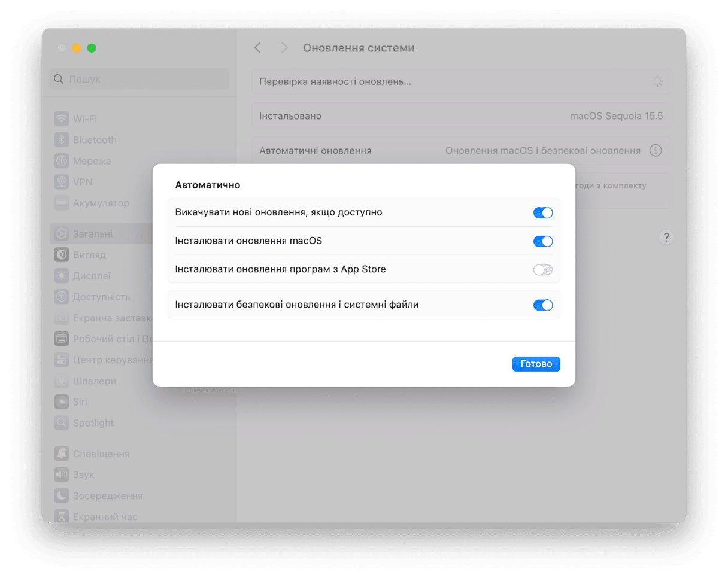Screen dimensions: 728x578
Task: Select Wi-Fi label in sidebar
Action: point(85,118)
